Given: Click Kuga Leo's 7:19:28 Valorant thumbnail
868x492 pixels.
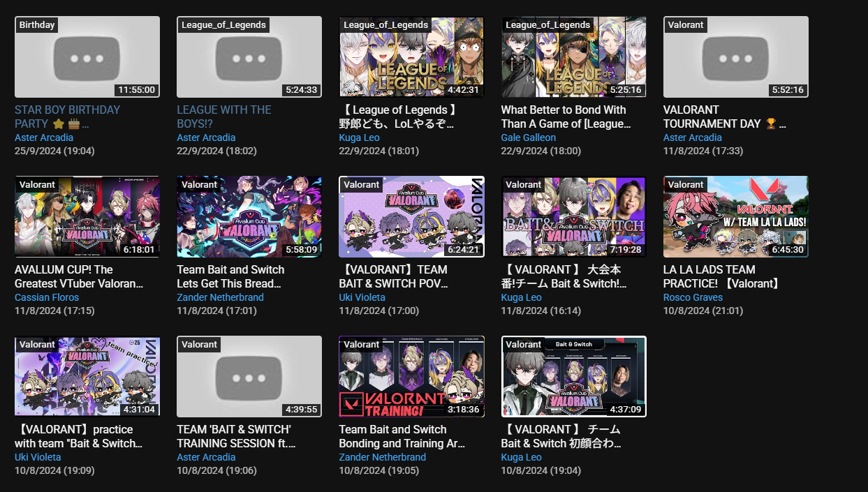Looking at the screenshot, I should click(x=574, y=216).
